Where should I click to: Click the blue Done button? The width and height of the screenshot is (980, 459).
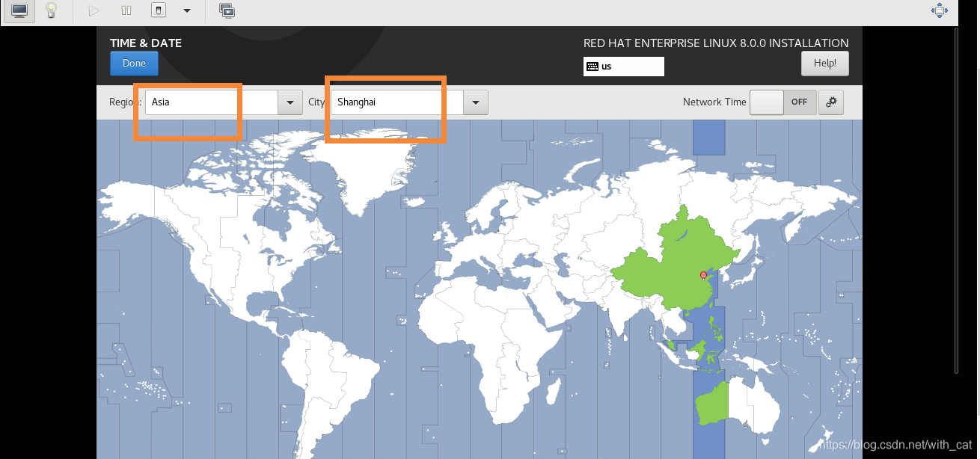pos(134,64)
